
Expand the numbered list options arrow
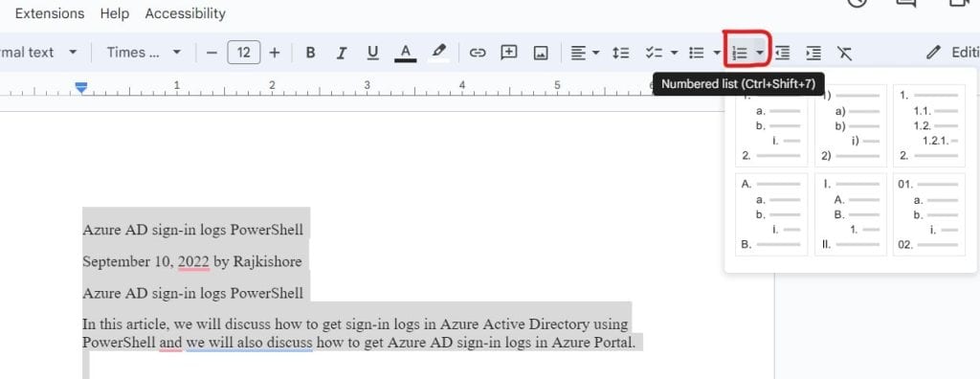[x=760, y=54]
